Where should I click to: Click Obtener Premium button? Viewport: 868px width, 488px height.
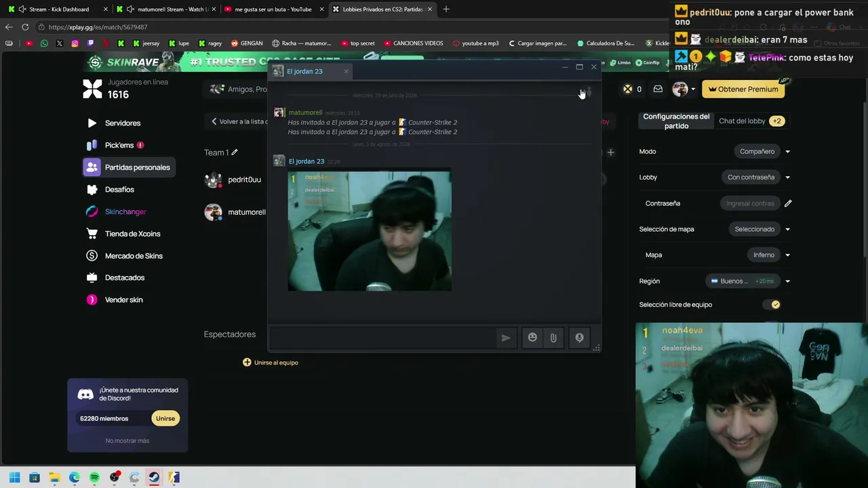(743, 89)
